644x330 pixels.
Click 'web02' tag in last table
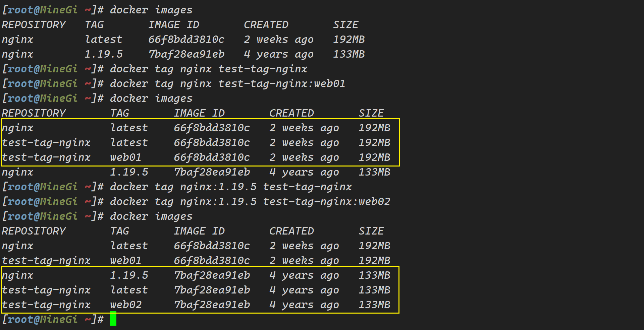tap(126, 305)
